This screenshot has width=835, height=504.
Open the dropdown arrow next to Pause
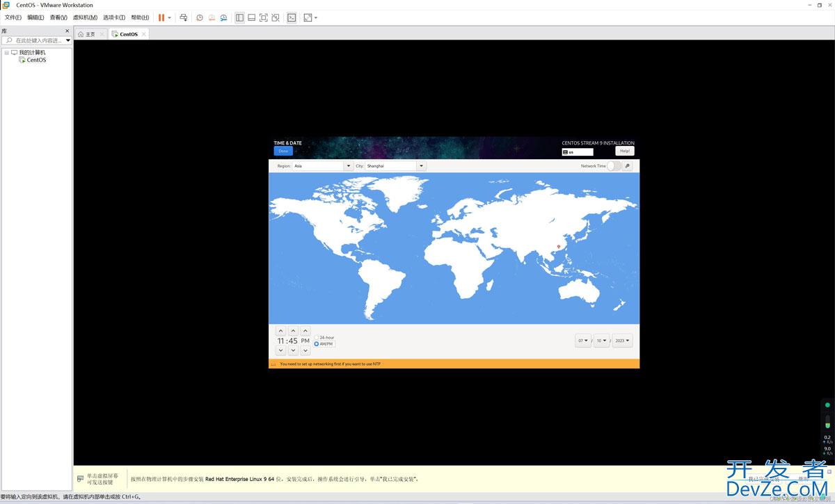pos(169,17)
